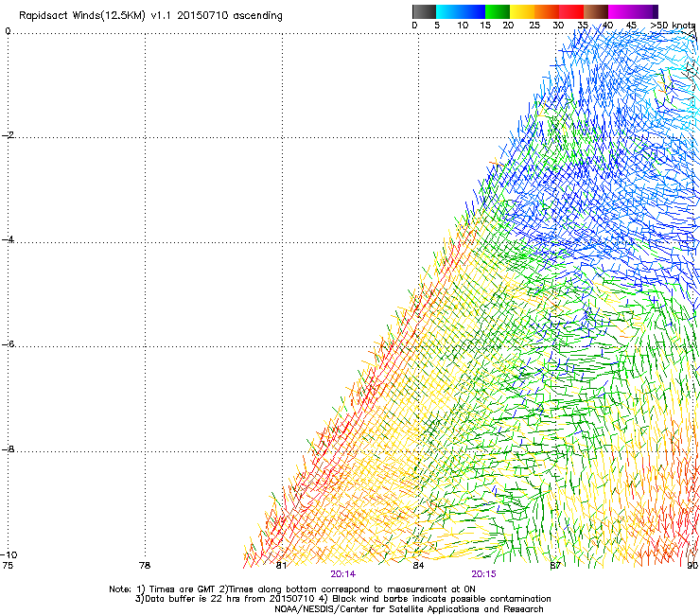Click the legend tick label 25
Screen dimensions: 700x615
pyautogui.click(x=534, y=26)
